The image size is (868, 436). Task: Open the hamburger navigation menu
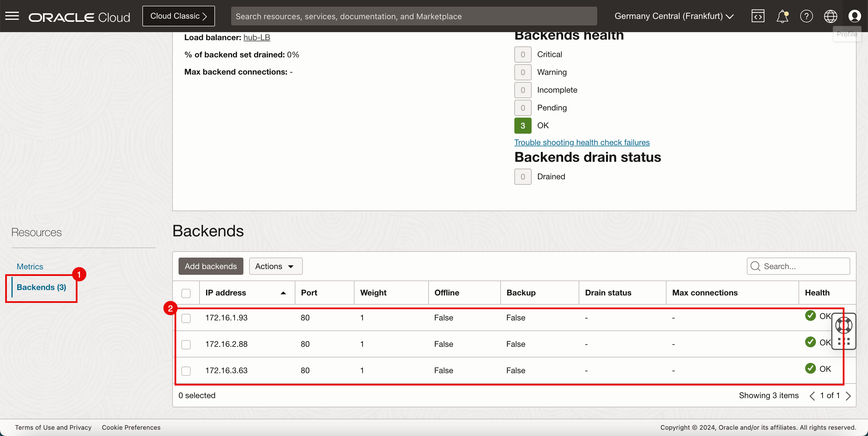pos(12,16)
